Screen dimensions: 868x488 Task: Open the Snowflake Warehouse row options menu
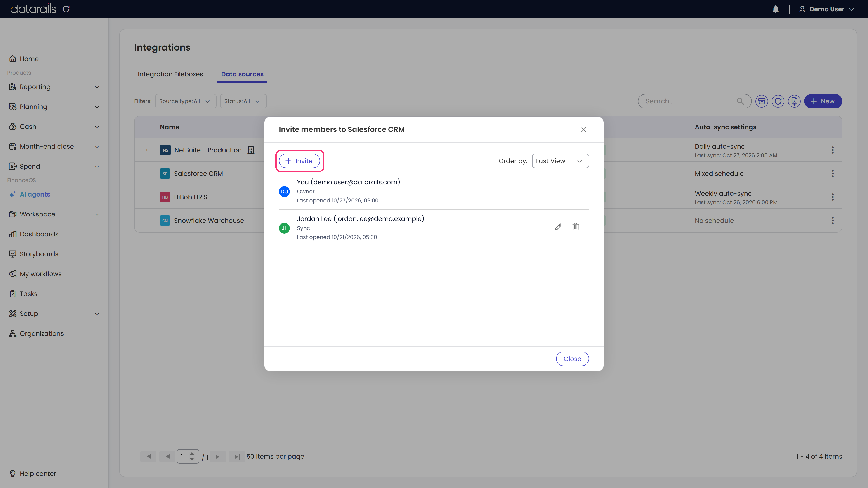pos(832,221)
